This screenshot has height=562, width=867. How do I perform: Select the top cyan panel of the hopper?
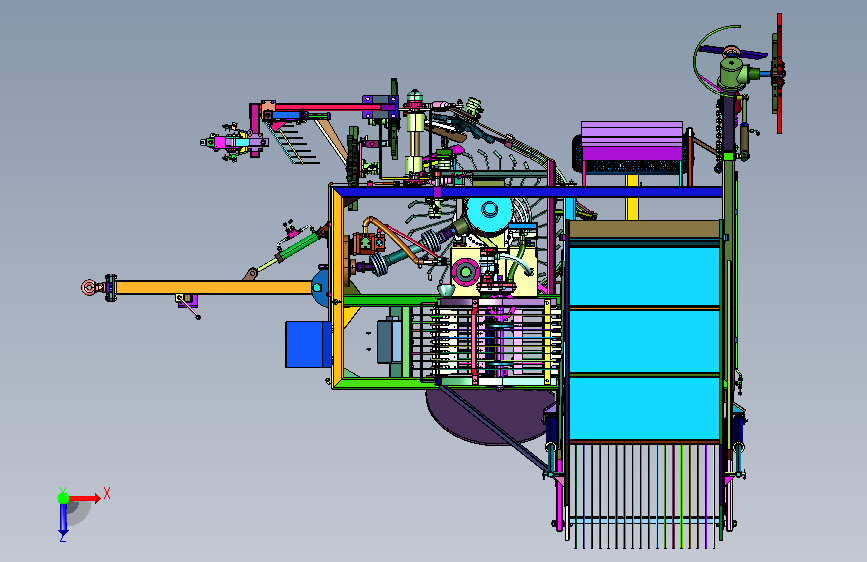tap(644, 275)
